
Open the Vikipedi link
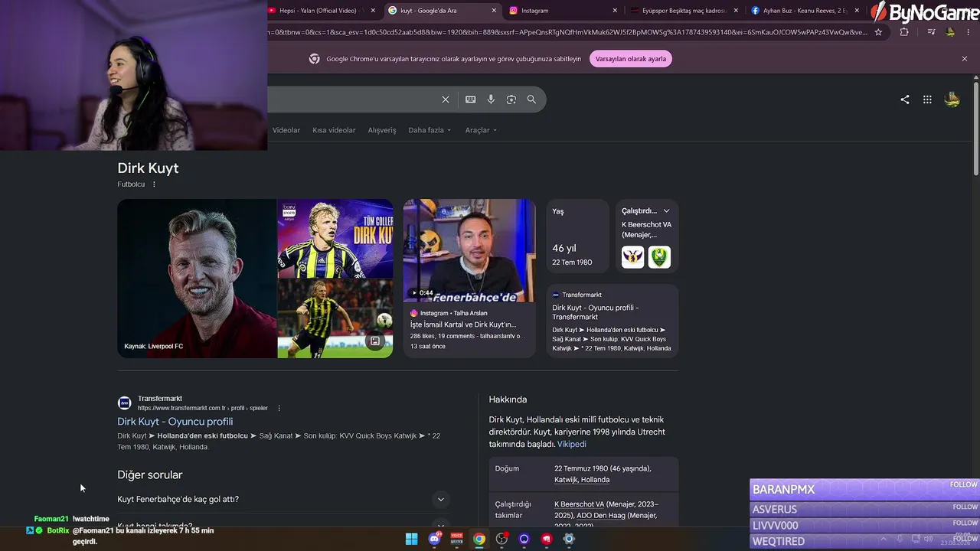point(572,444)
